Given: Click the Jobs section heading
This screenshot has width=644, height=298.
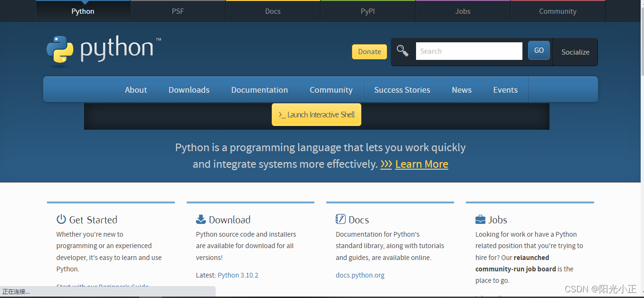Looking at the screenshot, I should click(x=498, y=220).
